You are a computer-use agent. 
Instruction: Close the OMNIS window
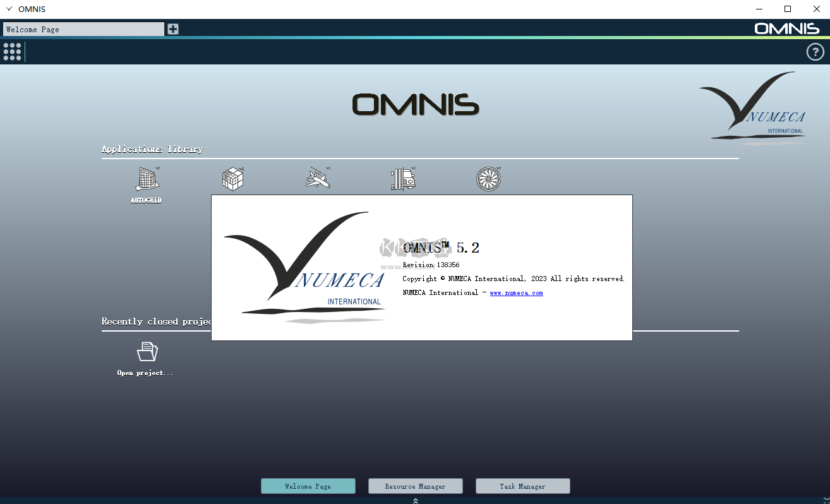click(816, 9)
